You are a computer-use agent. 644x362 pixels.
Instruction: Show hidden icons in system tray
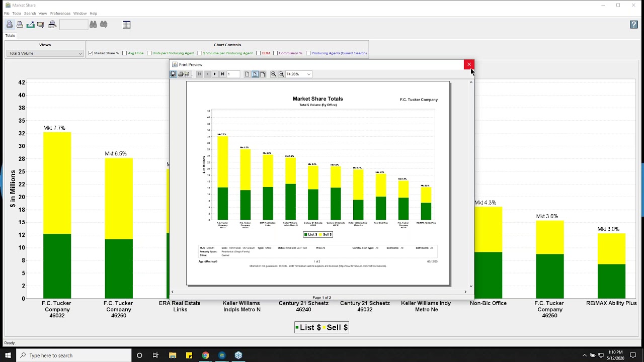pos(584,355)
